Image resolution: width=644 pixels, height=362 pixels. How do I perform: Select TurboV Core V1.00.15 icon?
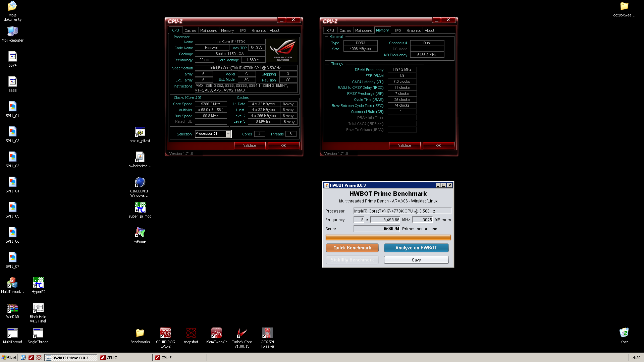click(242, 338)
